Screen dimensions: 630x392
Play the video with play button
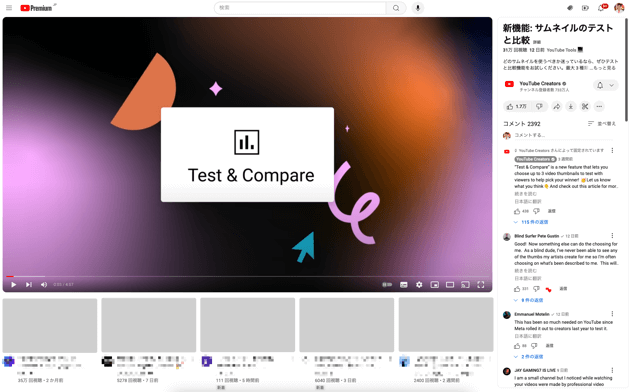(x=14, y=285)
